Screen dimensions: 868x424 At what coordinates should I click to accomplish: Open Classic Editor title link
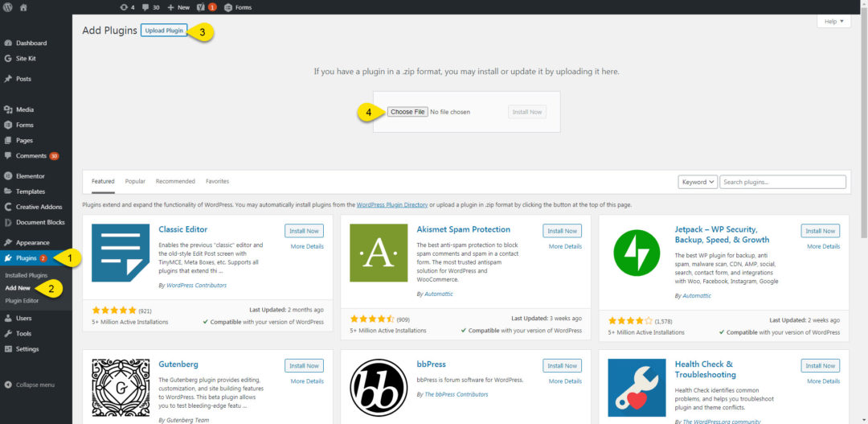pyautogui.click(x=183, y=229)
